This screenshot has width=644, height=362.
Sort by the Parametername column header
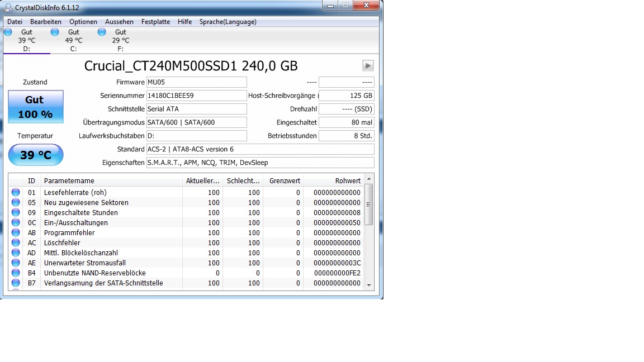[x=111, y=180]
